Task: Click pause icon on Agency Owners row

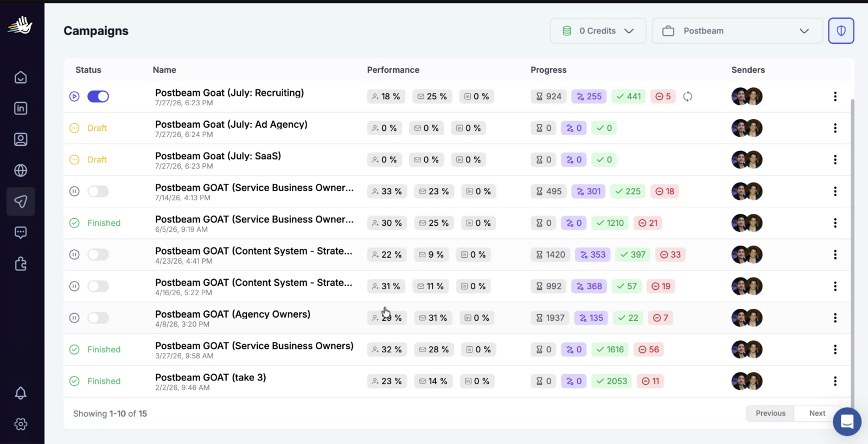Action: pos(74,318)
